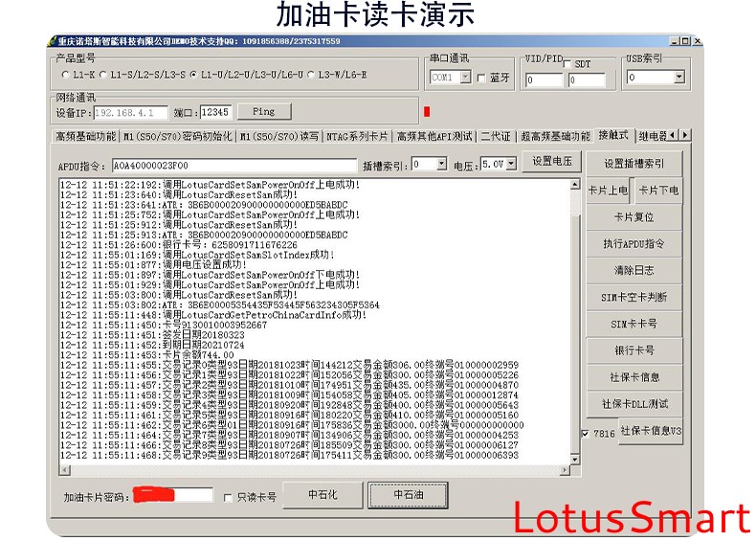The height and width of the screenshot is (541, 756).
Task: Click the 交易记录6 log line with 金额3000.00
Action: click(x=292, y=425)
